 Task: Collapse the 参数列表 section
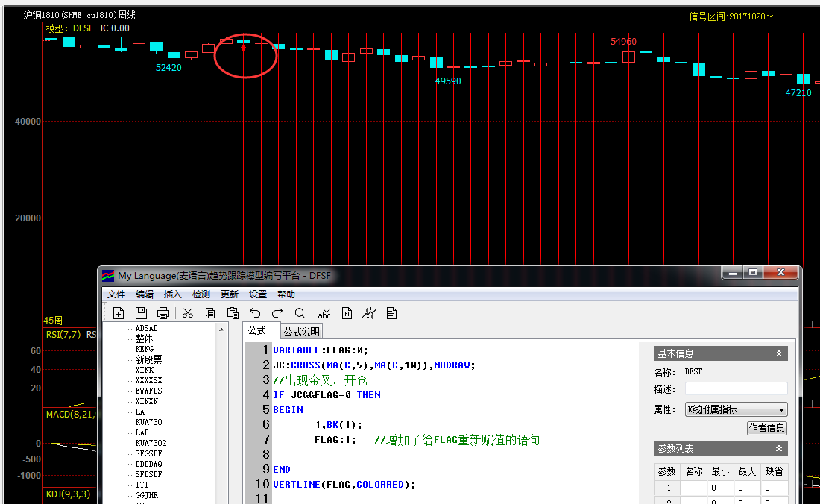(x=779, y=448)
